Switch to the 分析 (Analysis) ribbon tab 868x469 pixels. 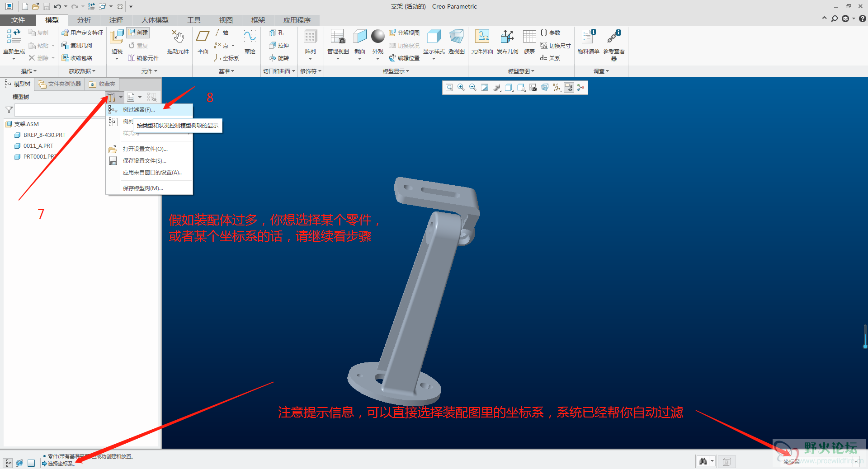click(84, 20)
